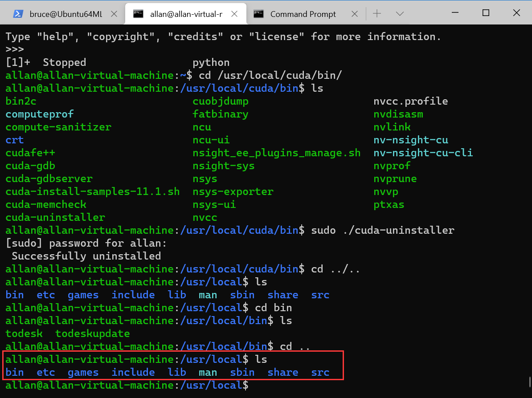Click the 'nv-nsight-cu-cli' entry

pyautogui.click(x=423, y=153)
